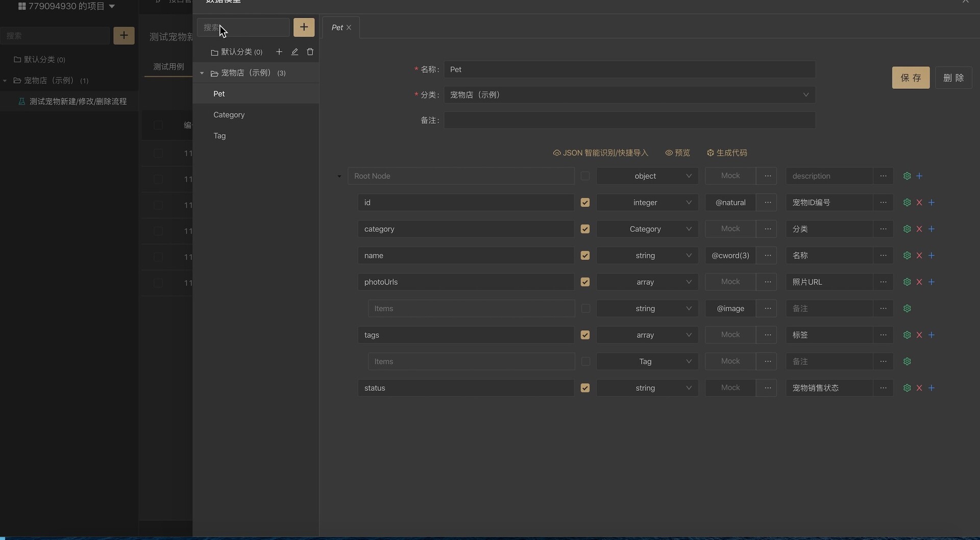Open advanced settings gear on the id row
The image size is (980, 540).
(907, 202)
